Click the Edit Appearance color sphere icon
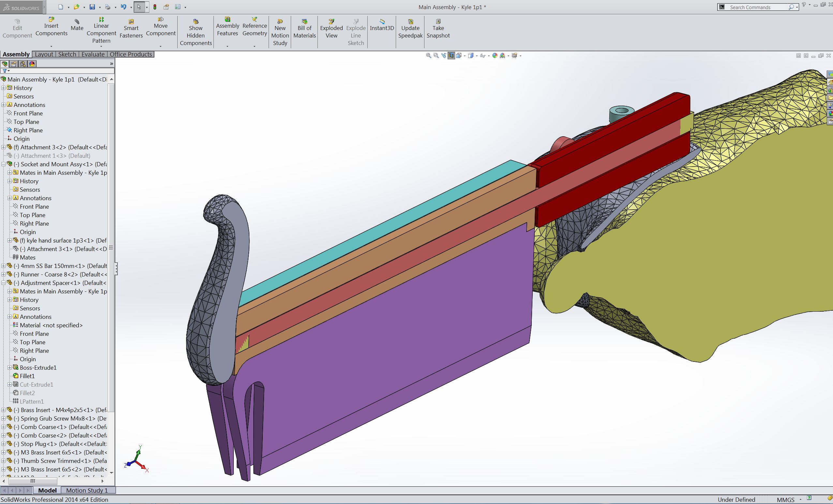 click(495, 56)
